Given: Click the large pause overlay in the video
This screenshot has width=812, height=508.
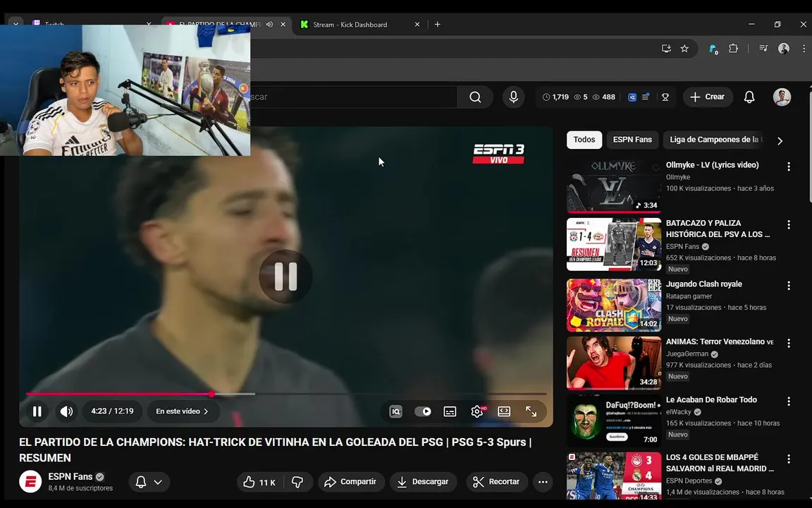Looking at the screenshot, I should [285, 277].
